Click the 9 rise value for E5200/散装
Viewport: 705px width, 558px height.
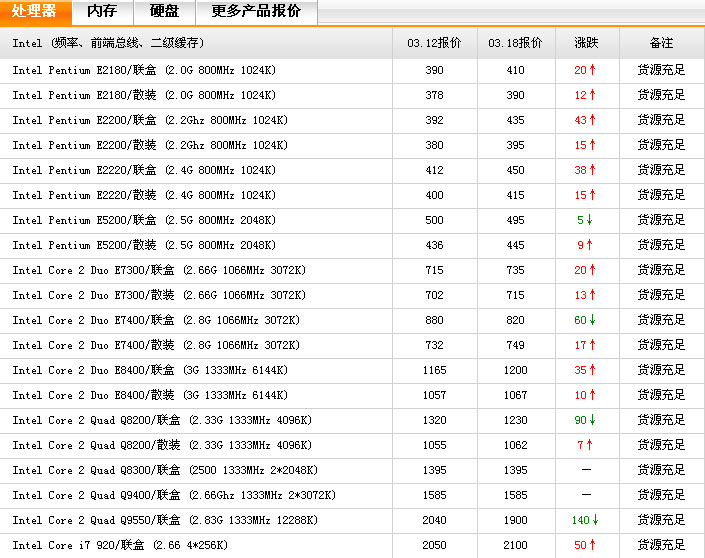585,246
